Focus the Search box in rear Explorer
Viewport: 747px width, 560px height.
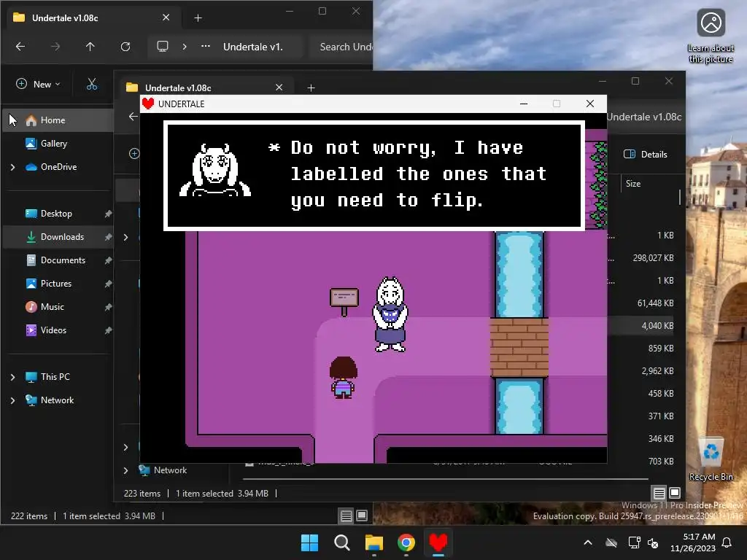pos(341,47)
